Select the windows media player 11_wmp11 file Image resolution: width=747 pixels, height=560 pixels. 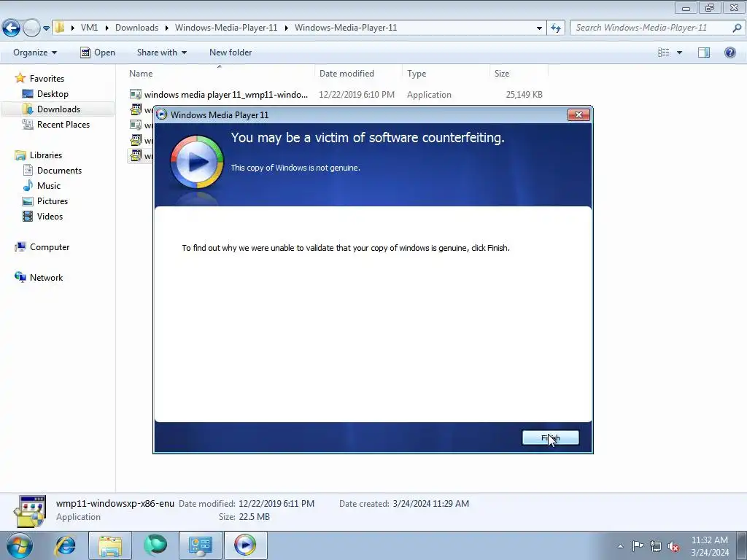click(x=226, y=95)
